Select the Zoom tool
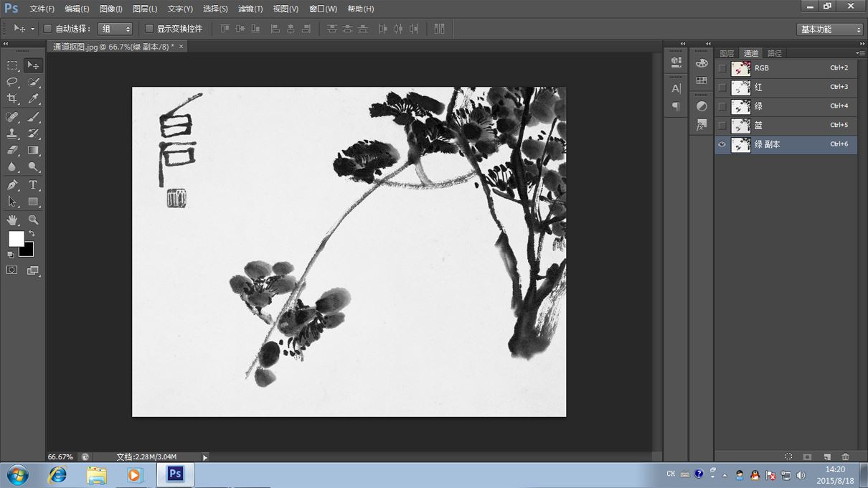Screen dimensions: 868x488 tap(33, 220)
